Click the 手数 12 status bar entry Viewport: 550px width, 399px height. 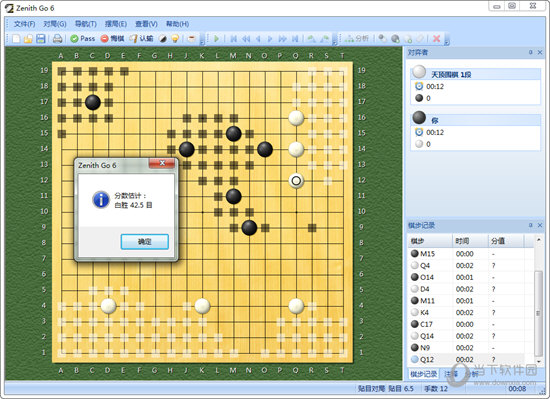tap(436, 388)
